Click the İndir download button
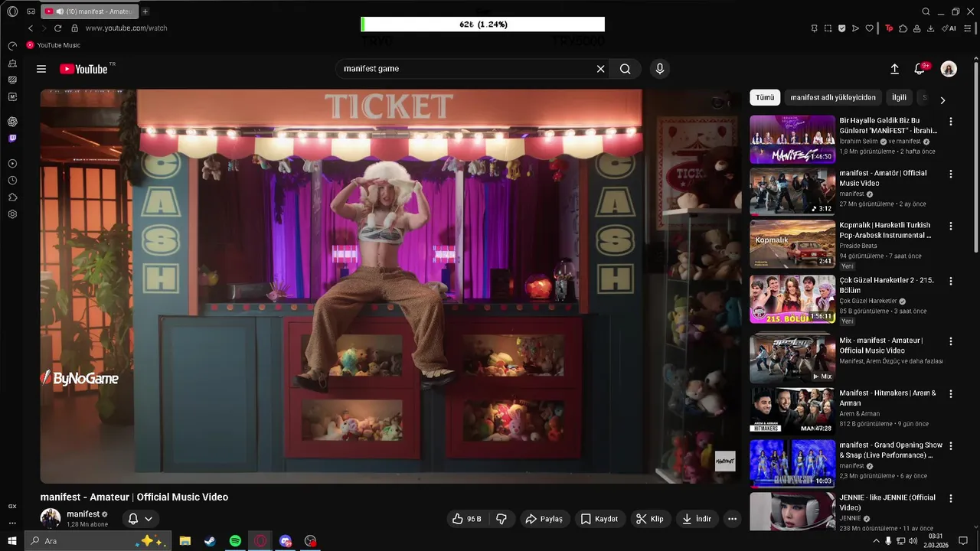The height and width of the screenshot is (551, 980). click(x=696, y=519)
